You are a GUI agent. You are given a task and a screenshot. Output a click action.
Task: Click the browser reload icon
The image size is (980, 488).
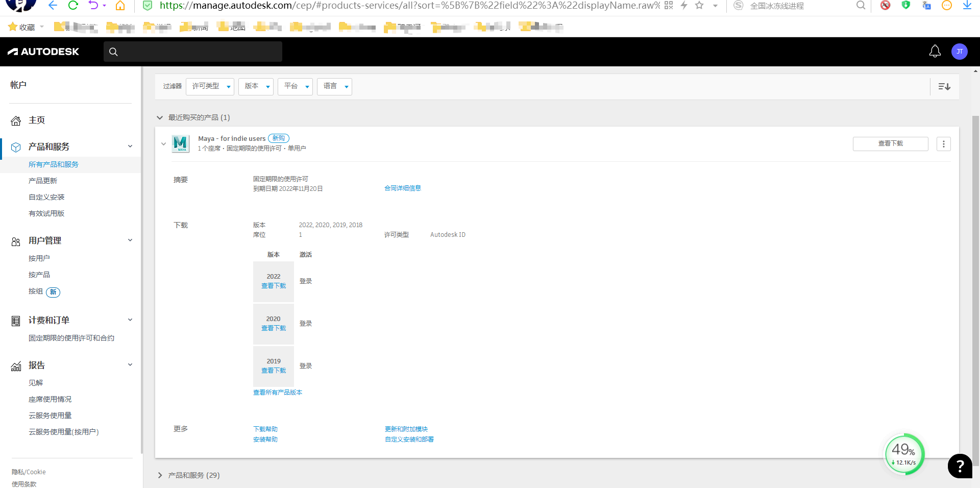[73, 6]
